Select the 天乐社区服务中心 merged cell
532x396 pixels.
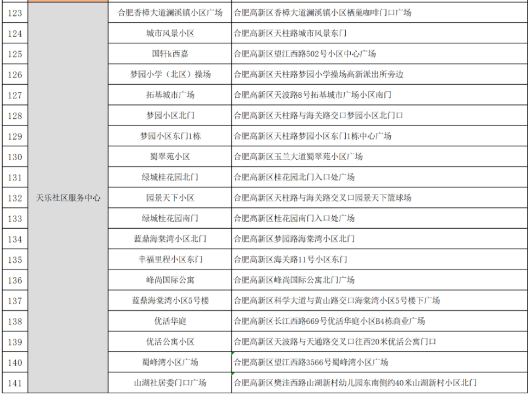68,198
